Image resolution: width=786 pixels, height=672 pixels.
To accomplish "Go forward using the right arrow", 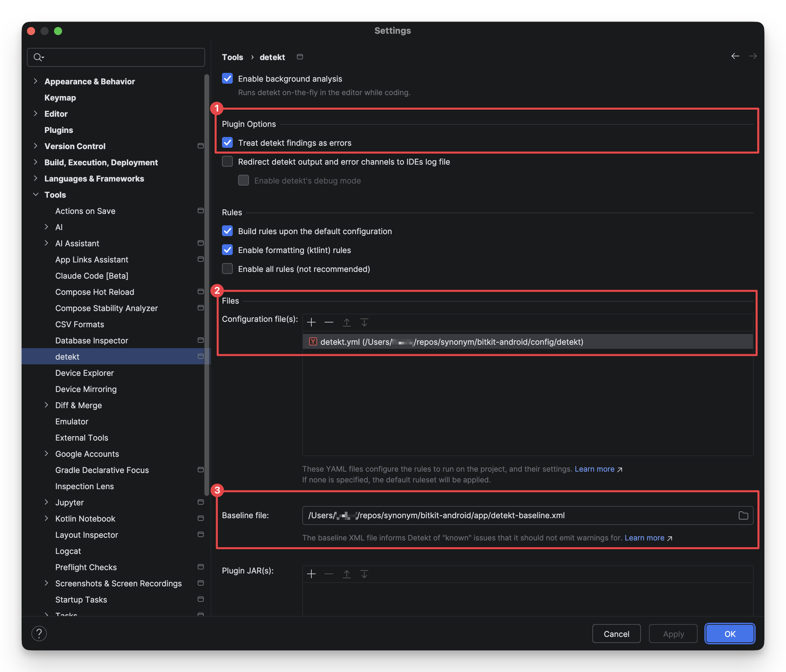I will pos(753,56).
